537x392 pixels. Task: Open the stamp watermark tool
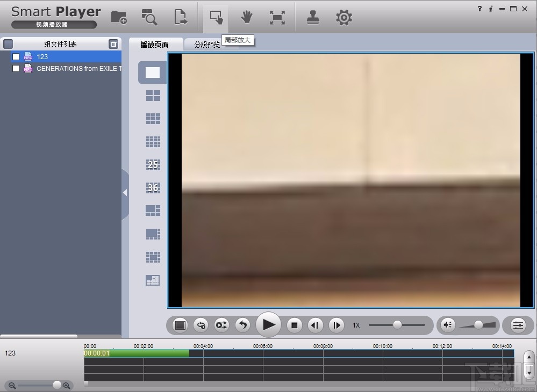tap(313, 17)
